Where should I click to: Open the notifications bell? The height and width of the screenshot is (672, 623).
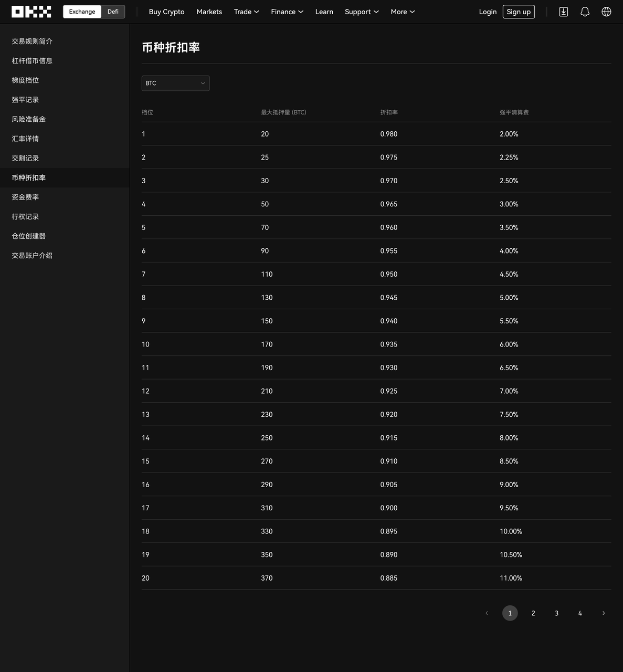585,12
